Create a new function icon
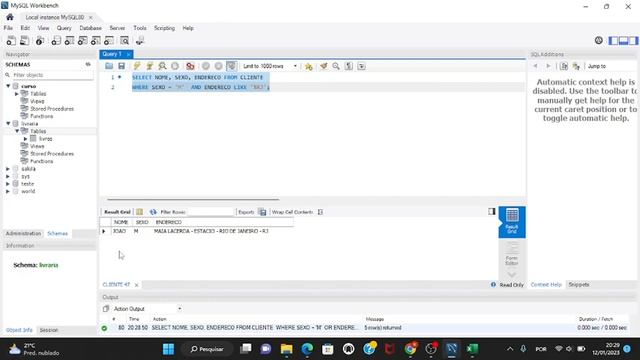The height and width of the screenshot is (360, 640). coord(109,40)
